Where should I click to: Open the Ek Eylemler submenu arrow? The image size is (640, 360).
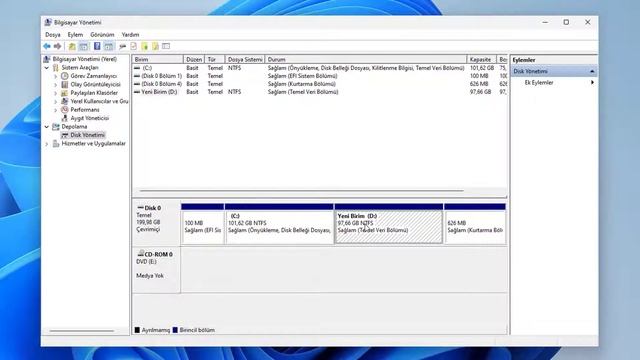click(x=592, y=82)
